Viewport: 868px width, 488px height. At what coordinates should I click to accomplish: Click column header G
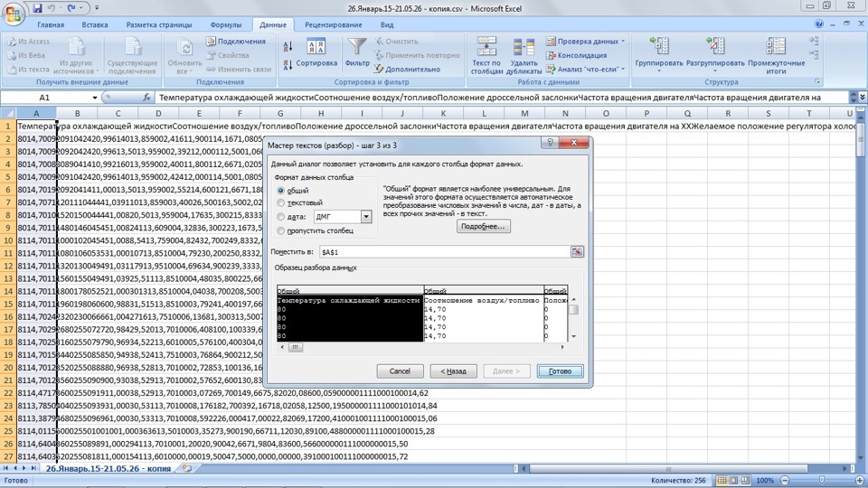280,114
